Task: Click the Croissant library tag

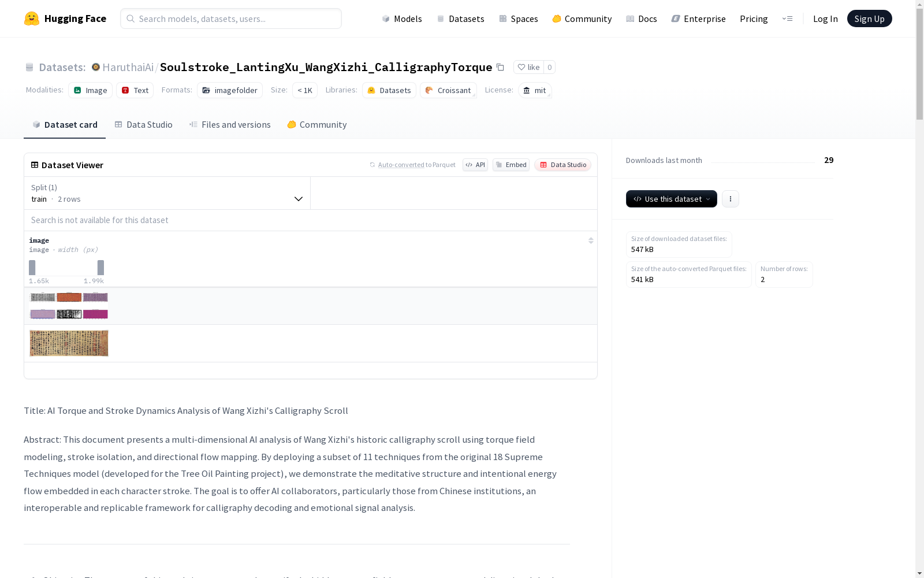Action: pos(448,90)
